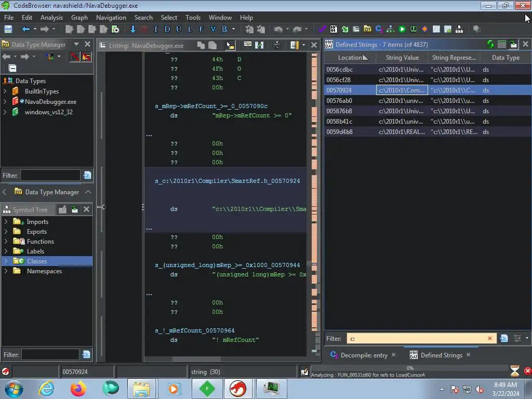Screen dimensions: 532x399
Task: Expand the Namespaces folder in Symbol Tree
Action: 6,271
